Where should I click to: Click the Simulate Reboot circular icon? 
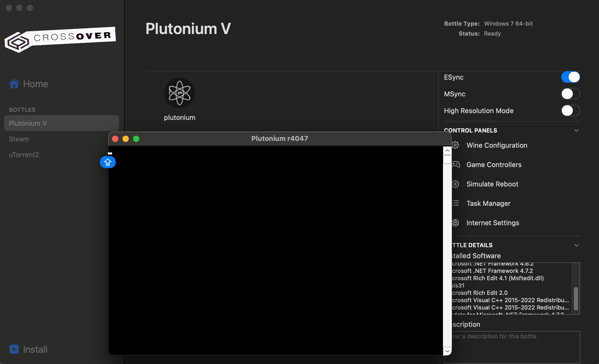[456, 184]
